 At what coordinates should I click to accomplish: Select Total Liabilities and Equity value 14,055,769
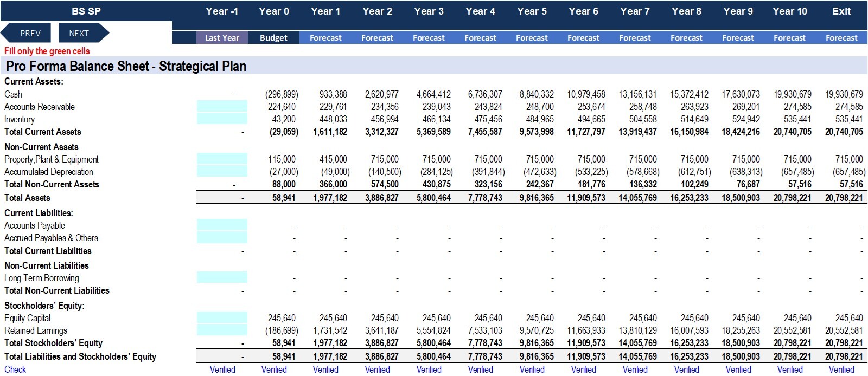pyautogui.click(x=637, y=356)
